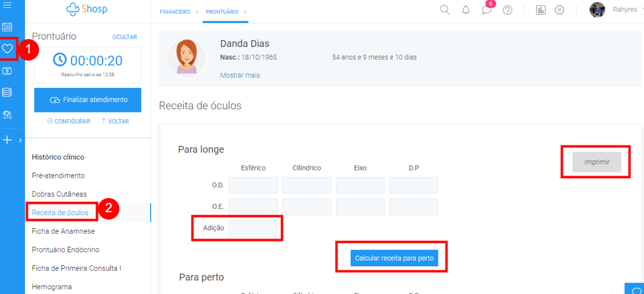Viewport: 644px width, 294px height.
Task: Open the settings gear icon
Action: coord(559,10)
